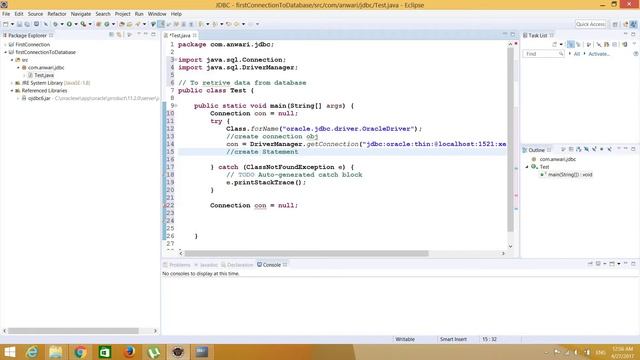Open the Open Console dropdown arrow
Screen dimensions: 640x360
tap(619, 264)
